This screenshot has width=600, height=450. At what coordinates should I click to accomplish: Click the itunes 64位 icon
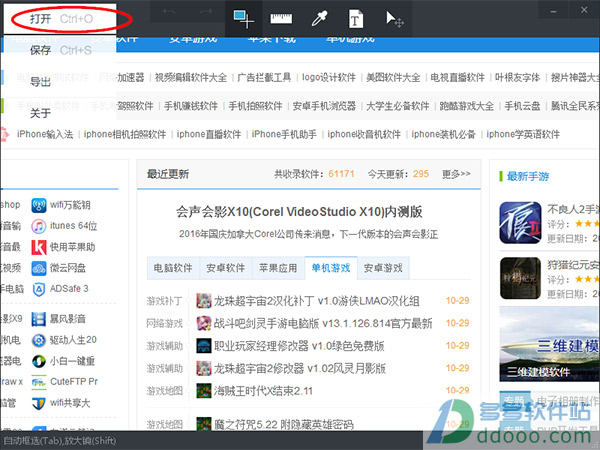click(39, 226)
